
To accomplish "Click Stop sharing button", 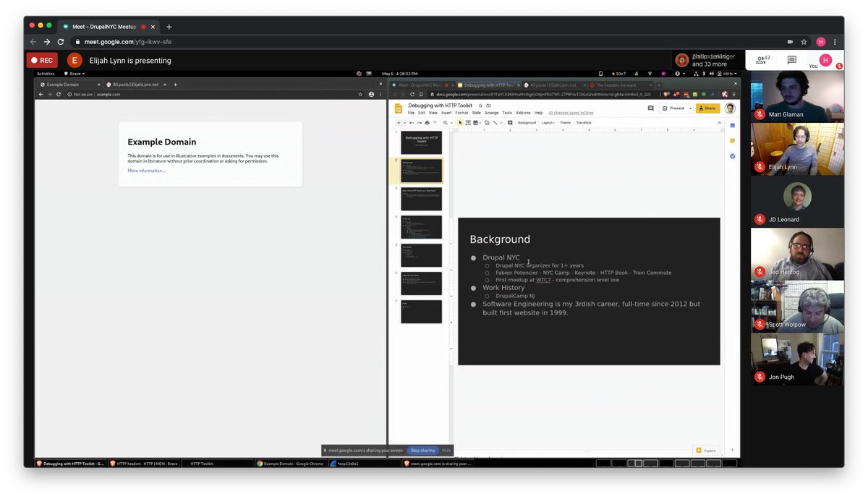I will tap(423, 450).
